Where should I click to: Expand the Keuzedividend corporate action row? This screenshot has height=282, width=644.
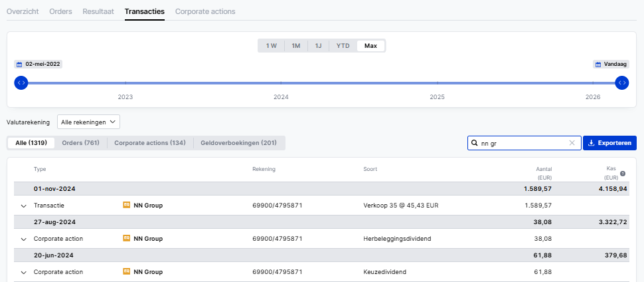click(x=23, y=273)
